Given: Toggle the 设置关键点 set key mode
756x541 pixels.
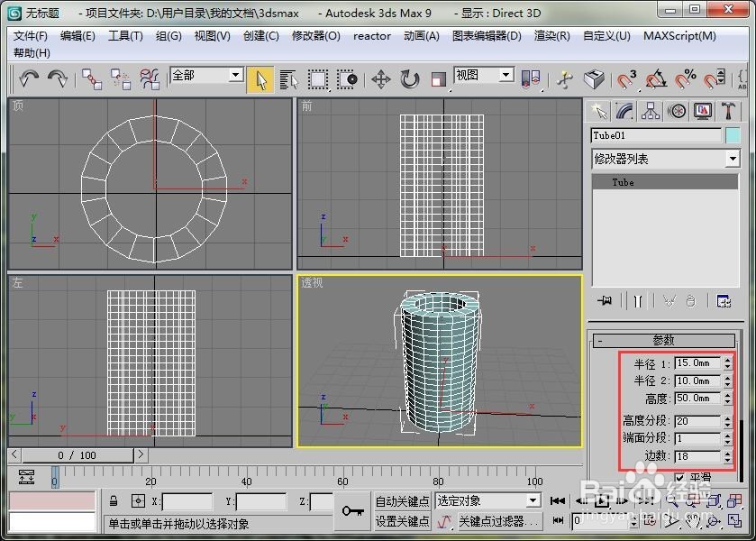Looking at the screenshot, I should coord(402,520).
